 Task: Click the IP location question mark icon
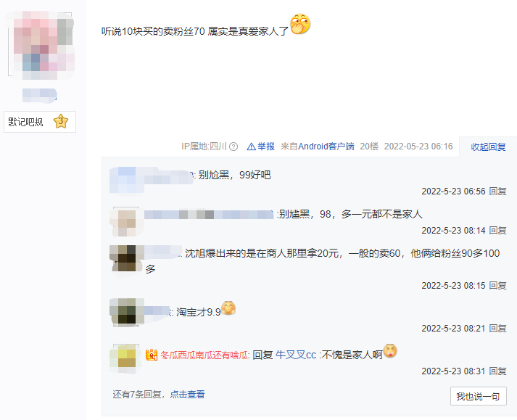233,147
